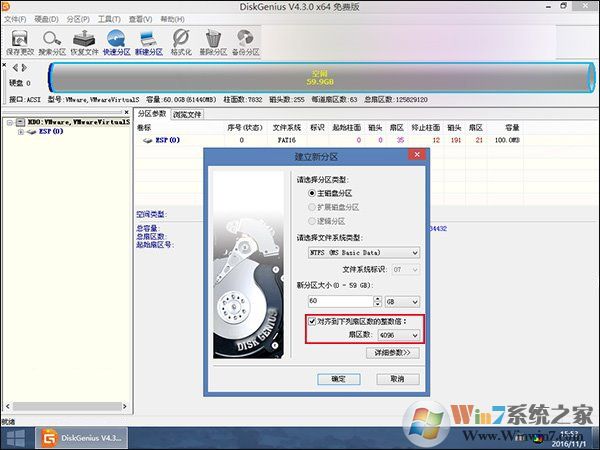Open the View (查看) menu
Screen dimensions: 600x450
(x=140, y=19)
